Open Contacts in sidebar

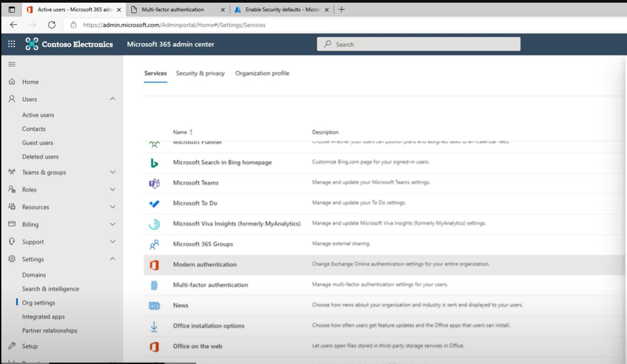(34, 129)
